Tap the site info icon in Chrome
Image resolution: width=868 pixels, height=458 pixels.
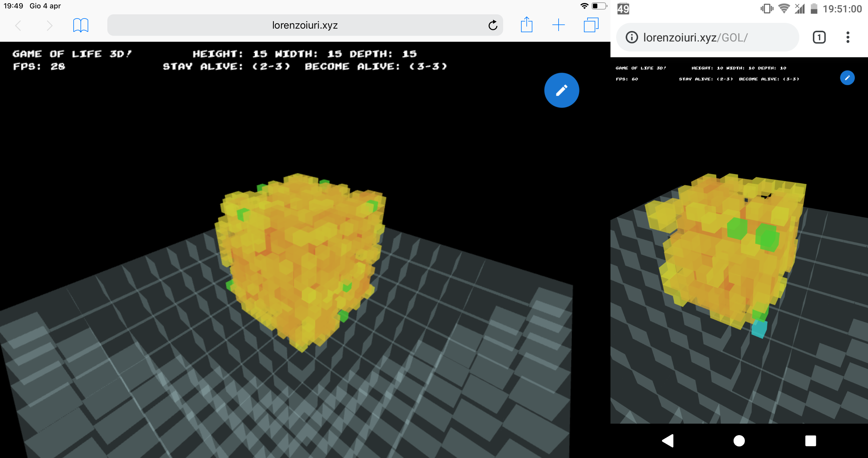[632, 37]
